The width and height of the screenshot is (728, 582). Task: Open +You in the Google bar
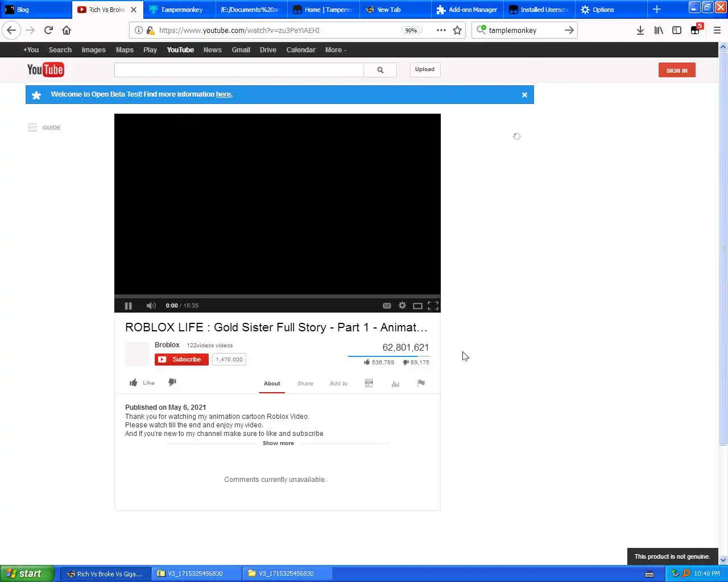click(x=31, y=50)
